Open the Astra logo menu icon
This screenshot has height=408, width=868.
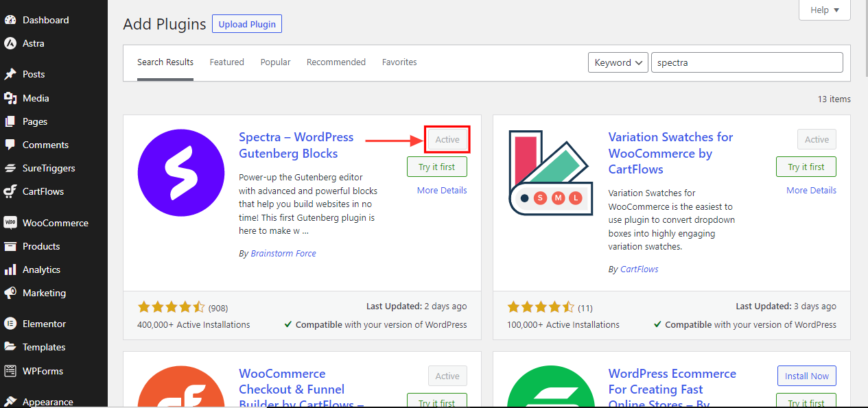10,43
